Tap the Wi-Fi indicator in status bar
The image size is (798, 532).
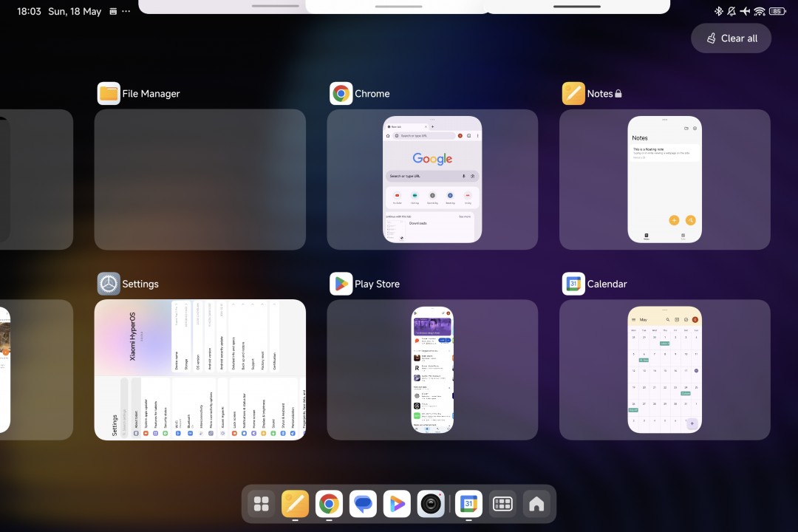pyautogui.click(x=759, y=11)
